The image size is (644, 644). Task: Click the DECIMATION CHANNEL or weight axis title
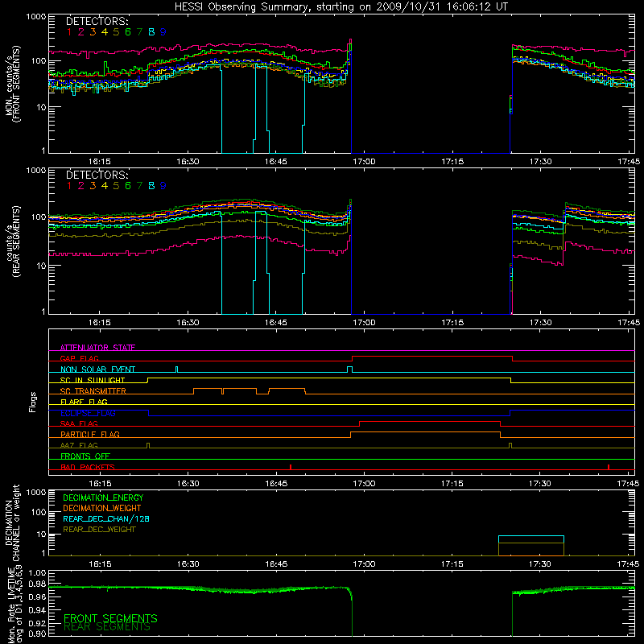(x=12, y=522)
